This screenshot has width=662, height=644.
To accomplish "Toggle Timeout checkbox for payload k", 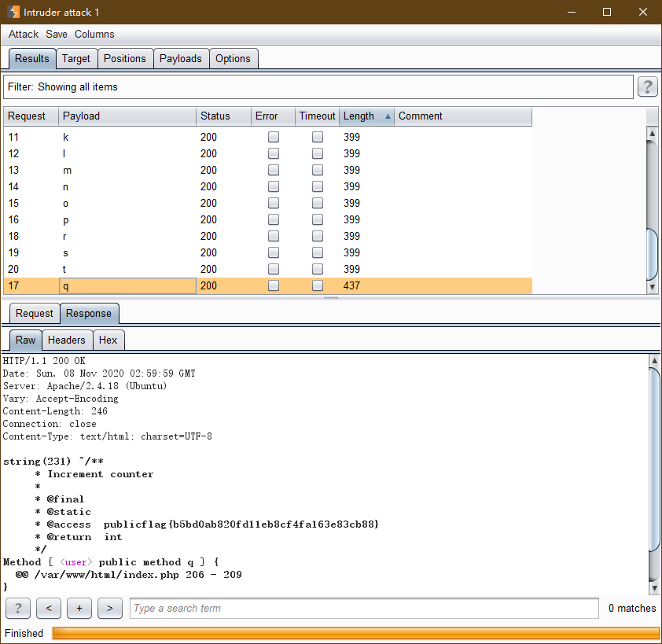I will pos(318,137).
